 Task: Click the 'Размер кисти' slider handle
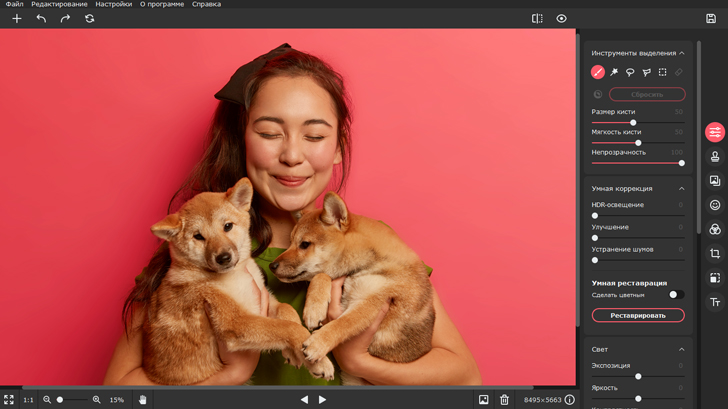tap(633, 122)
